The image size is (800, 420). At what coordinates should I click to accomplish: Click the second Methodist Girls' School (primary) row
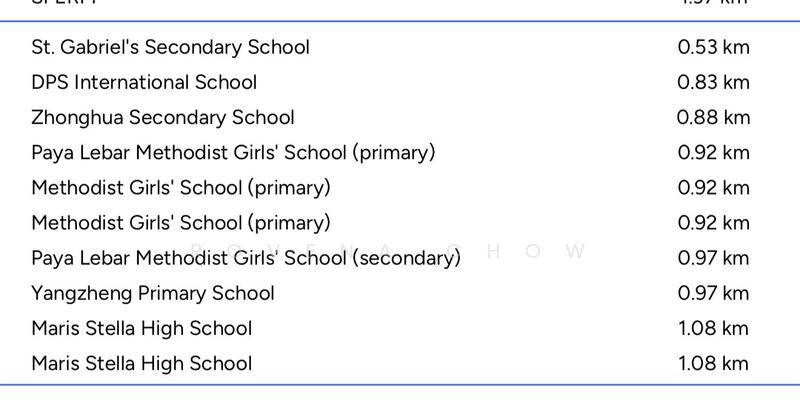181,222
